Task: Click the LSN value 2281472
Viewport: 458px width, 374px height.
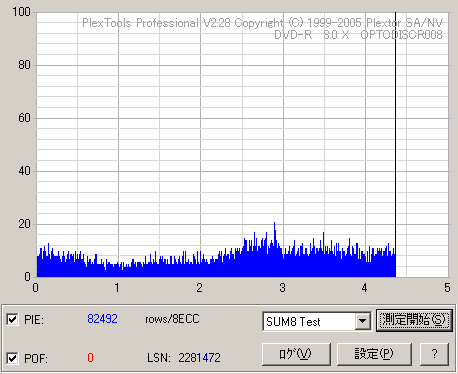Action: [x=199, y=358]
